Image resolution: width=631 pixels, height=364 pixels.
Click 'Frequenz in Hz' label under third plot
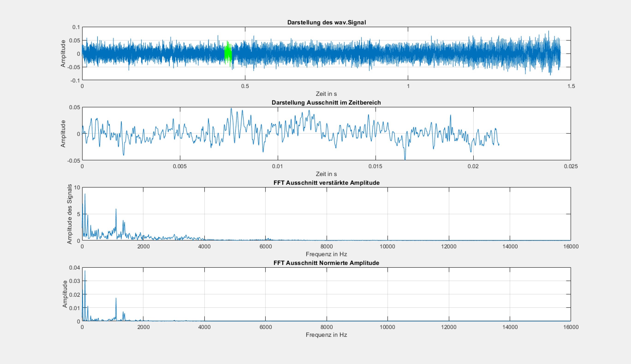[326, 254]
